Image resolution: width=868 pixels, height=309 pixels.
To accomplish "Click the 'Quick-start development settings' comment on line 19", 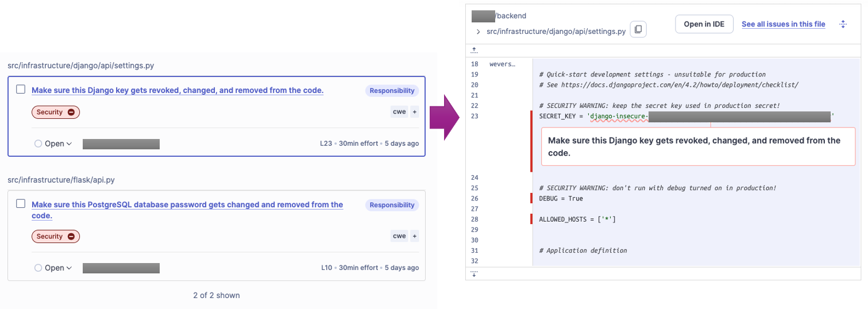I will (x=653, y=74).
